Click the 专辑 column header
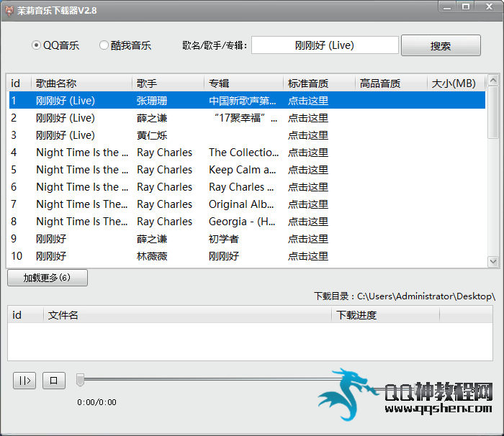 [x=243, y=83]
